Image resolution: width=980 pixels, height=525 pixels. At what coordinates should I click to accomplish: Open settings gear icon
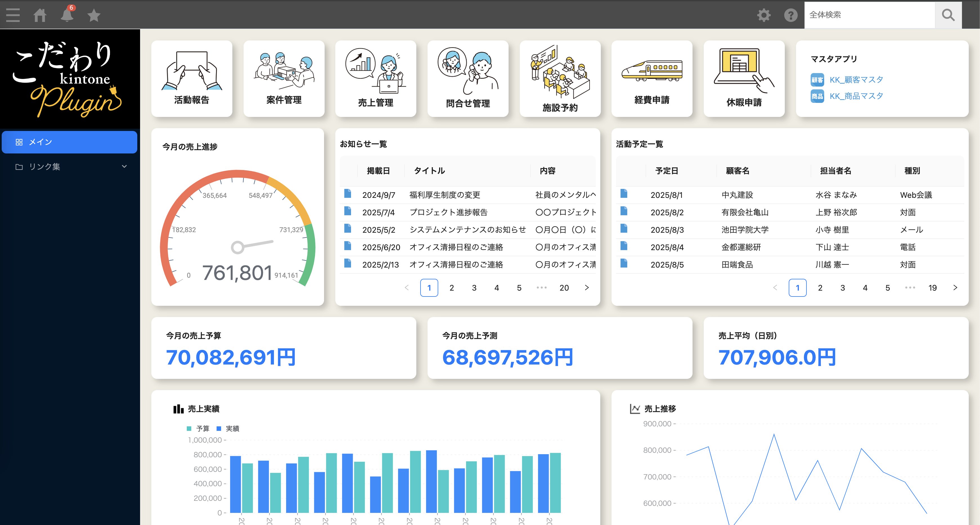tap(763, 15)
